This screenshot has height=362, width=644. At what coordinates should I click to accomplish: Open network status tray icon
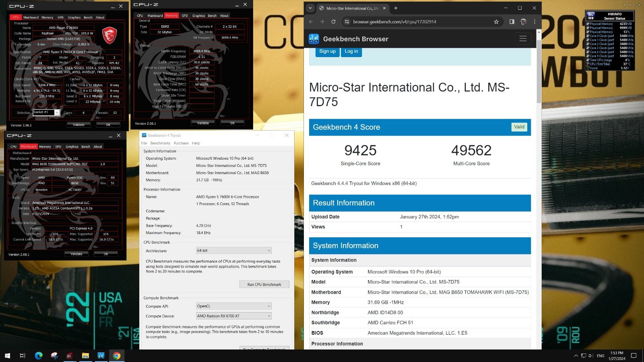pyautogui.click(x=584, y=356)
